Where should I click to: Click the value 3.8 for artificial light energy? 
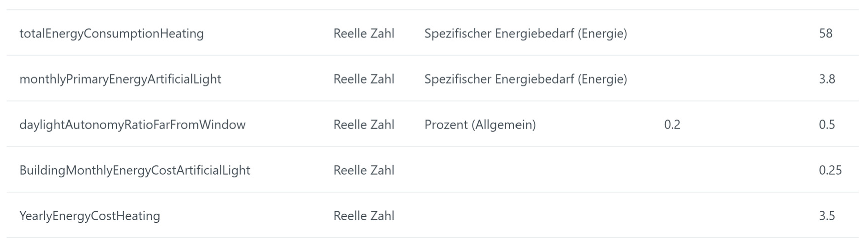(827, 79)
